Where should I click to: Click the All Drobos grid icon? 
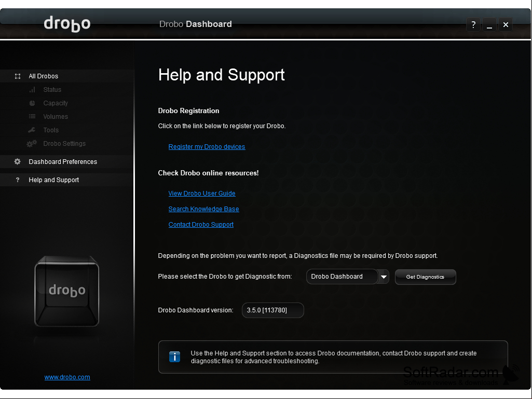click(18, 76)
